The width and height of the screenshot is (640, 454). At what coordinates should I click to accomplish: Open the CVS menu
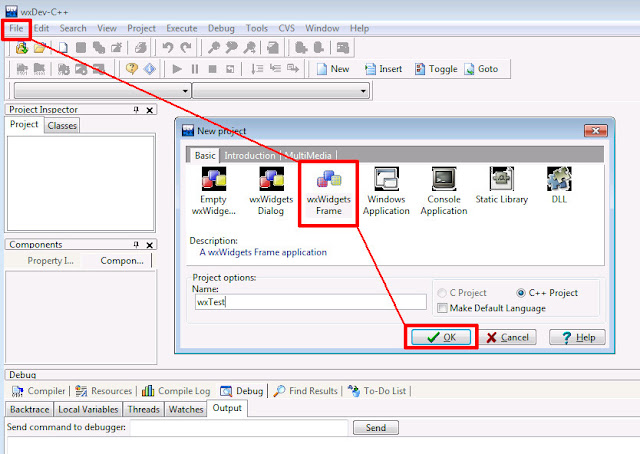[287, 28]
